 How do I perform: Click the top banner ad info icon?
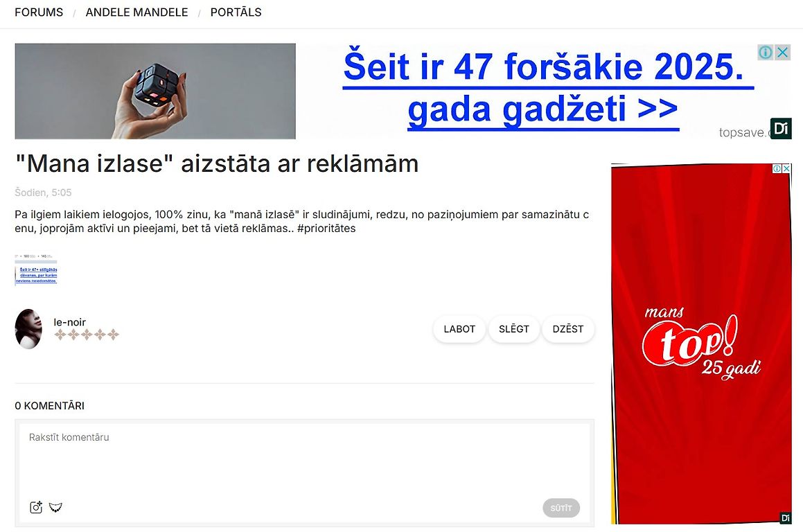point(766,52)
